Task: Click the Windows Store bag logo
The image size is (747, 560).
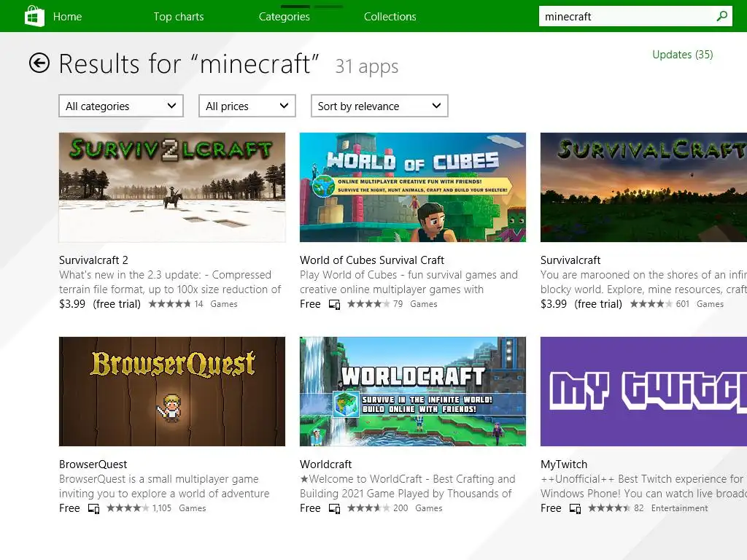Action: [34, 16]
